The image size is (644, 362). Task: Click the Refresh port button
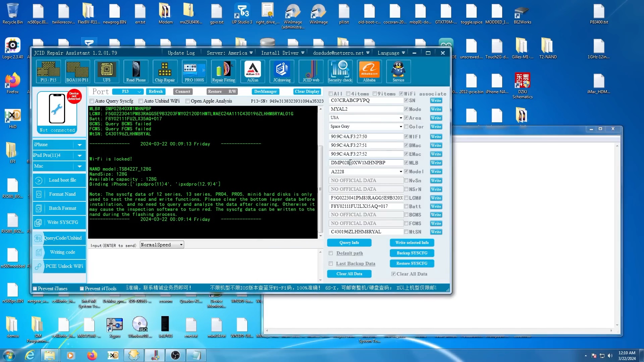click(156, 92)
